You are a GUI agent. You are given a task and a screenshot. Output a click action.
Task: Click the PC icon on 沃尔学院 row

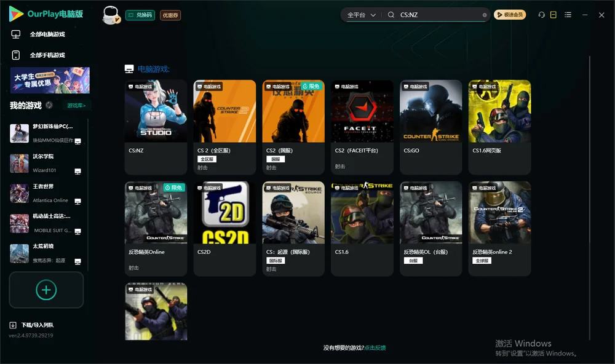77,172
